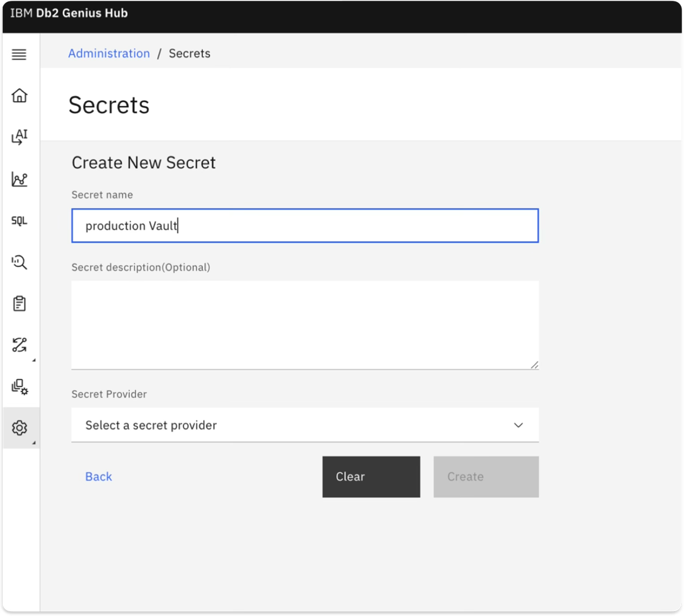Click the description resize handle
This screenshot has width=685, height=616.
[534, 365]
